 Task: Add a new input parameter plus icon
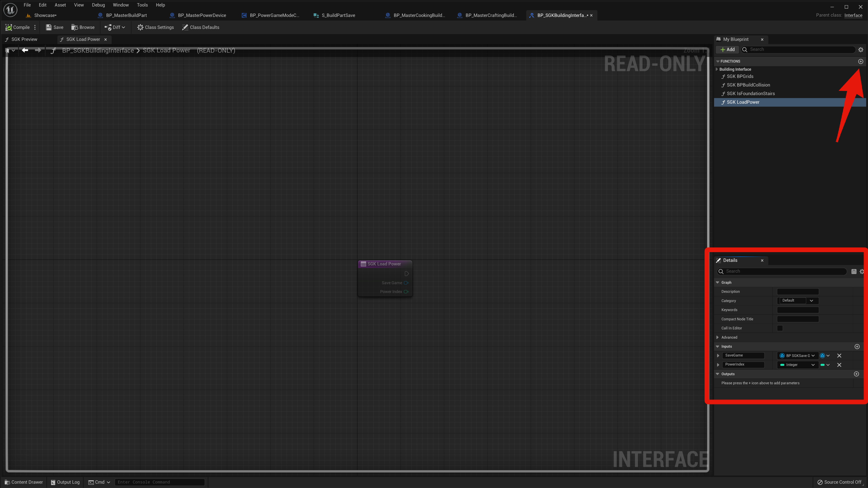(857, 347)
